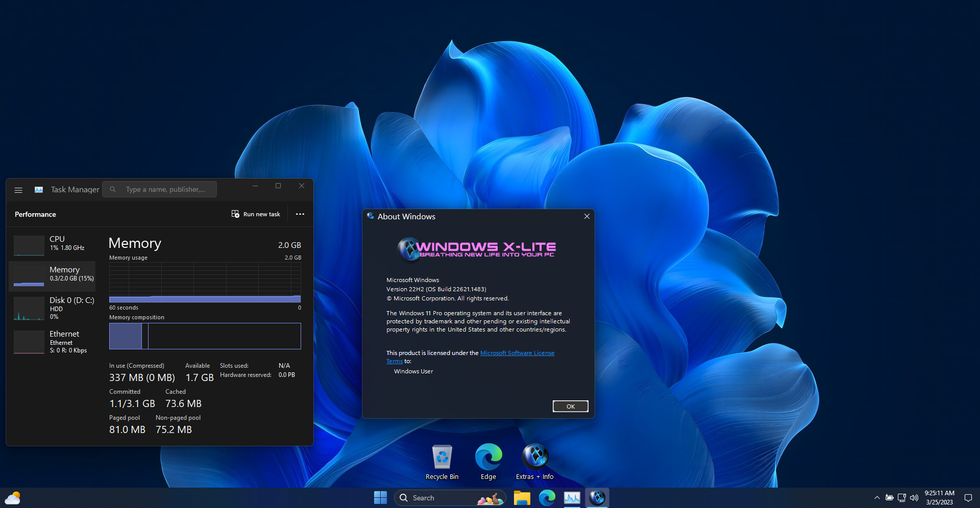Open the Windows Start menu
The width and height of the screenshot is (980, 508).
(x=380, y=498)
